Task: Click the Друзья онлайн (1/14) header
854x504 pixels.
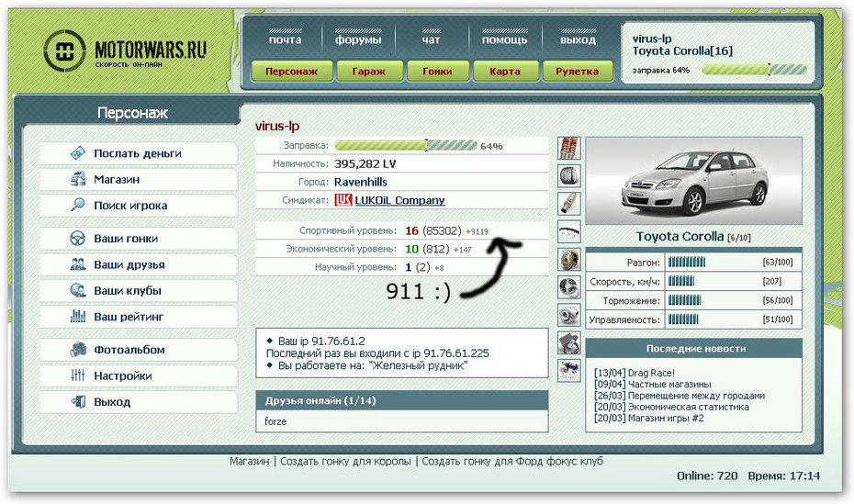Action: point(402,400)
